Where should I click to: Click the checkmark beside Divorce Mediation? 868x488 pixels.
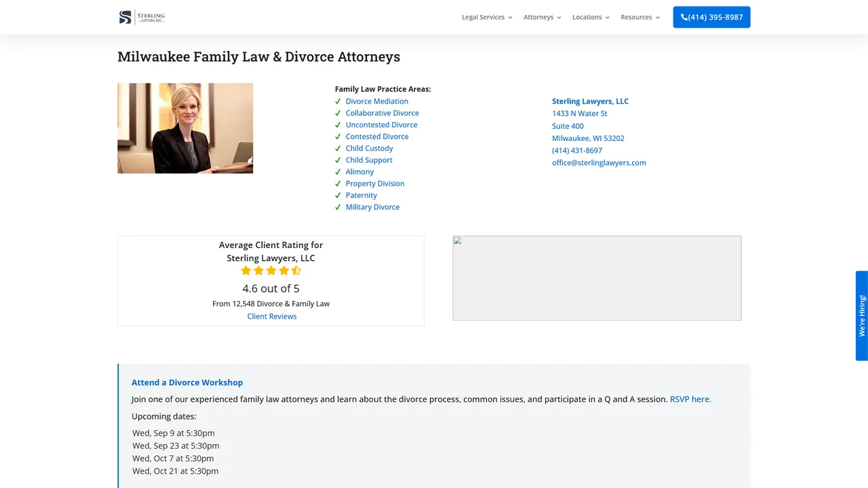tap(338, 101)
